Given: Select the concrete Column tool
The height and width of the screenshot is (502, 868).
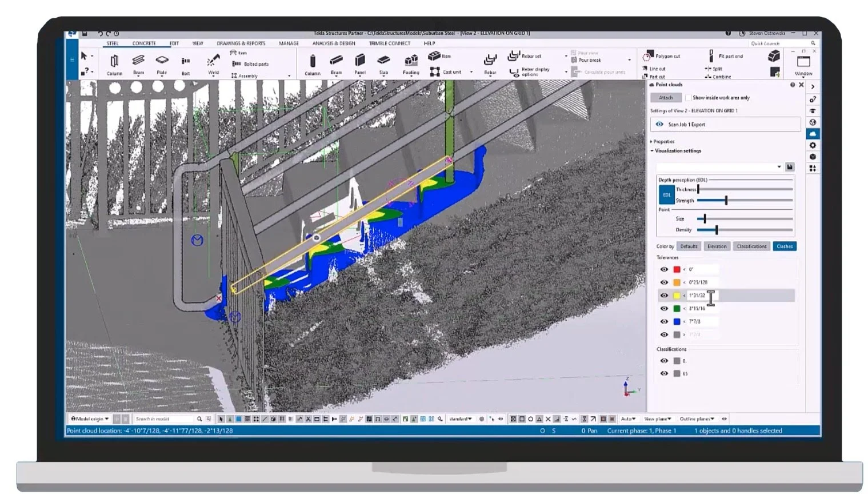Looking at the screenshot, I should pos(313,65).
